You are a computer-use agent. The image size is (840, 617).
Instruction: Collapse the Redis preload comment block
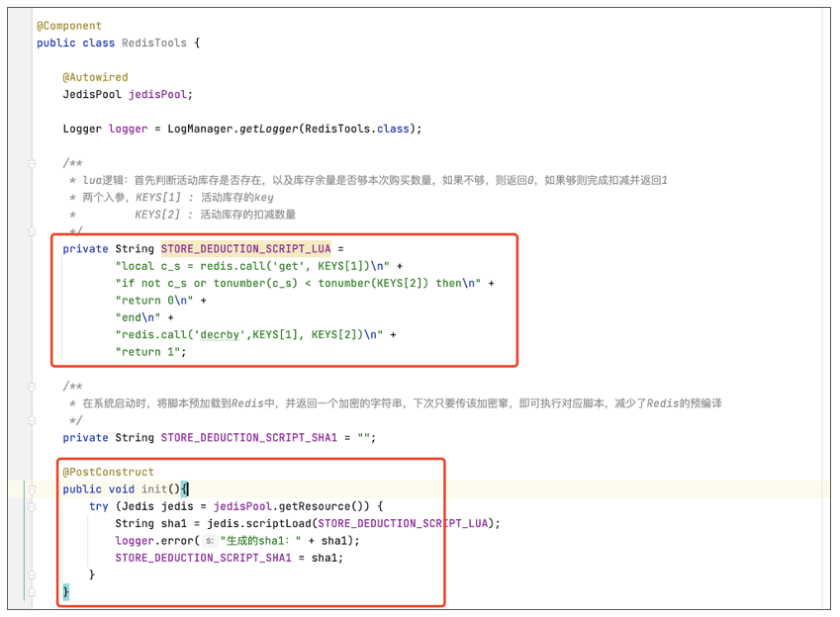(32, 386)
